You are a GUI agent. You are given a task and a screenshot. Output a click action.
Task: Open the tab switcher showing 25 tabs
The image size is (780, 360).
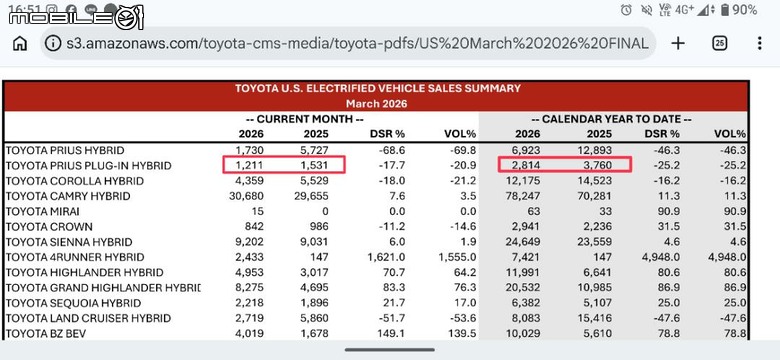[719, 44]
